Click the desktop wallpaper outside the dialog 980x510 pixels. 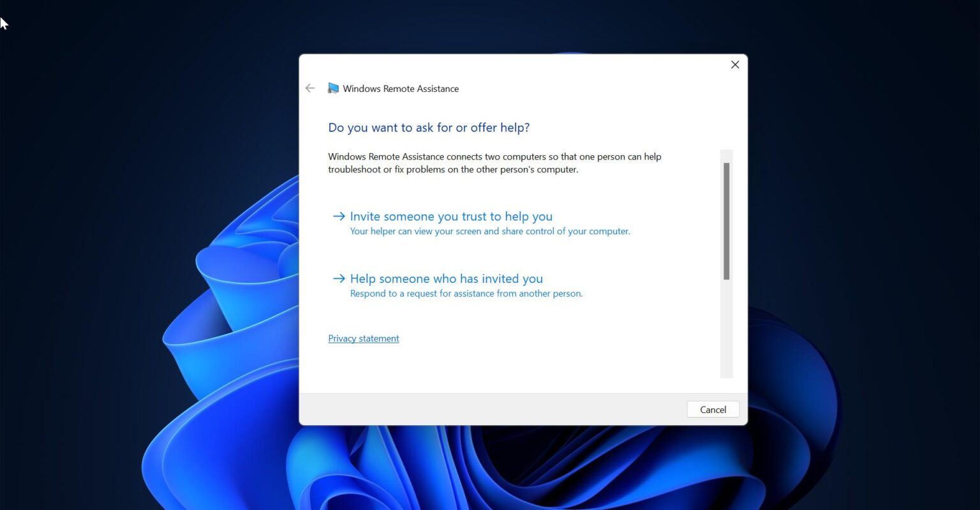pos(128,255)
